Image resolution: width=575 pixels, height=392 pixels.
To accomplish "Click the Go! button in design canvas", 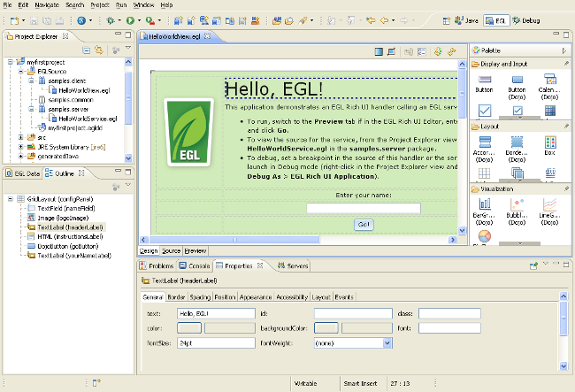I will 364,225.
